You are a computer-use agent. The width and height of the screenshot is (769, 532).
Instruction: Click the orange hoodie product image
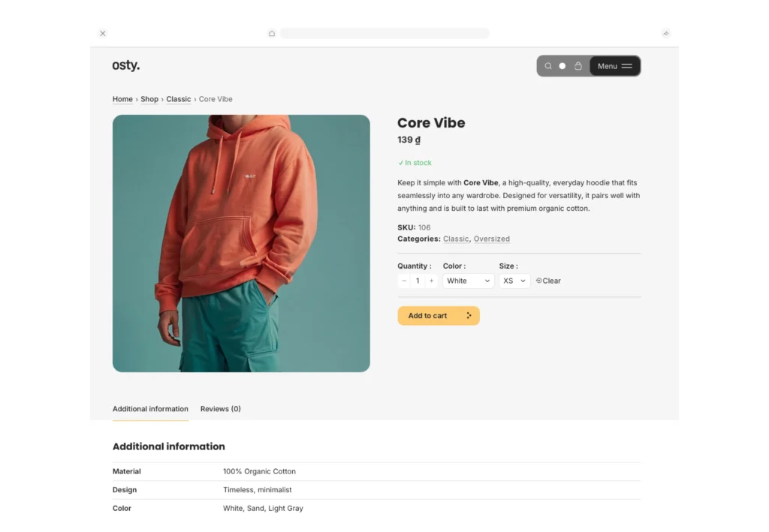tap(241, 243)
